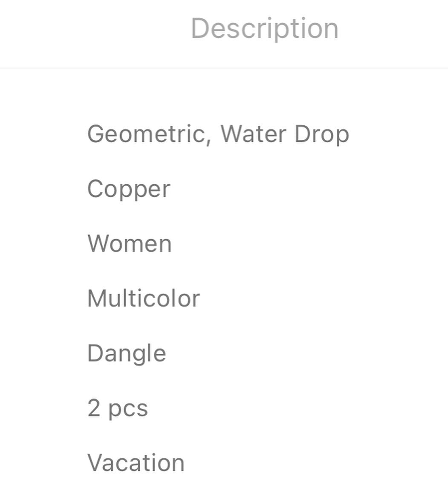
Task: Click the 2 pcs quantity text
Action: tap(118, 408)
